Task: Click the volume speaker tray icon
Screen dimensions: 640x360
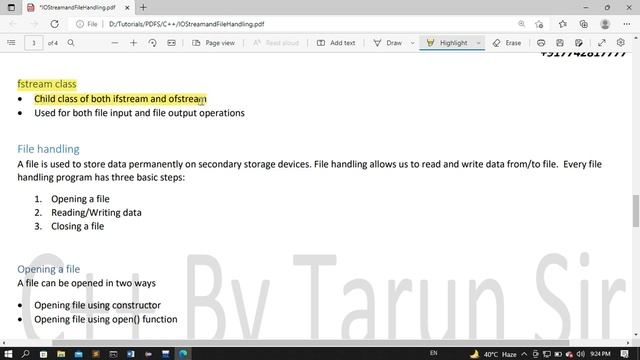Action: tap(580, 354)
